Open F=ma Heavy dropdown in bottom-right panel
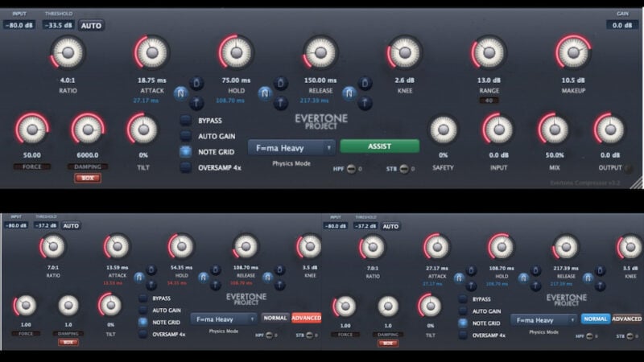644x362 pixels. (x=543, y=319)
